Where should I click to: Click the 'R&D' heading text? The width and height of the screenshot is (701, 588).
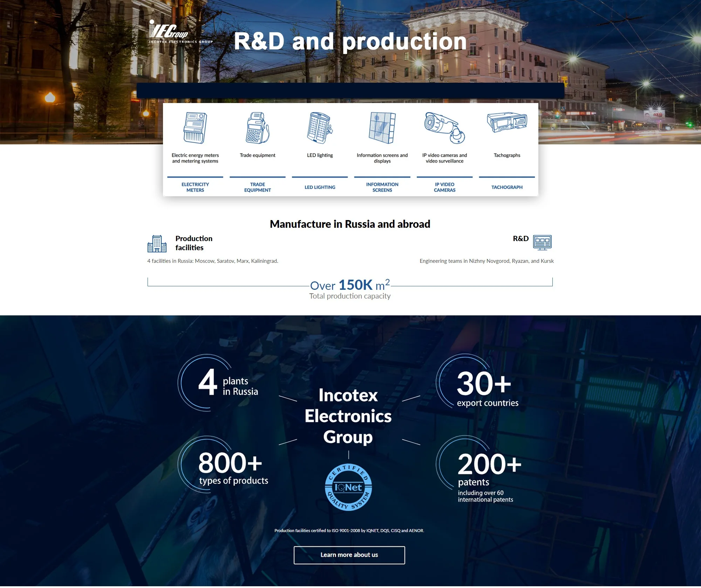tap(520, 239)
